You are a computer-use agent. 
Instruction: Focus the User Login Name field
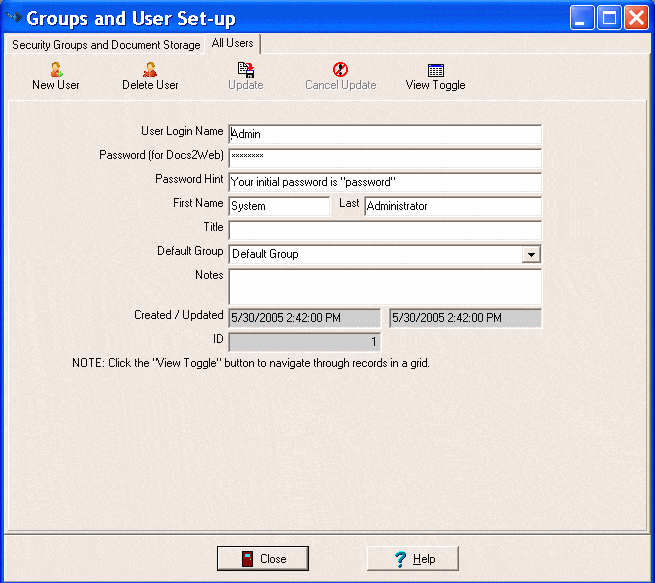click(x=384, y=134)
